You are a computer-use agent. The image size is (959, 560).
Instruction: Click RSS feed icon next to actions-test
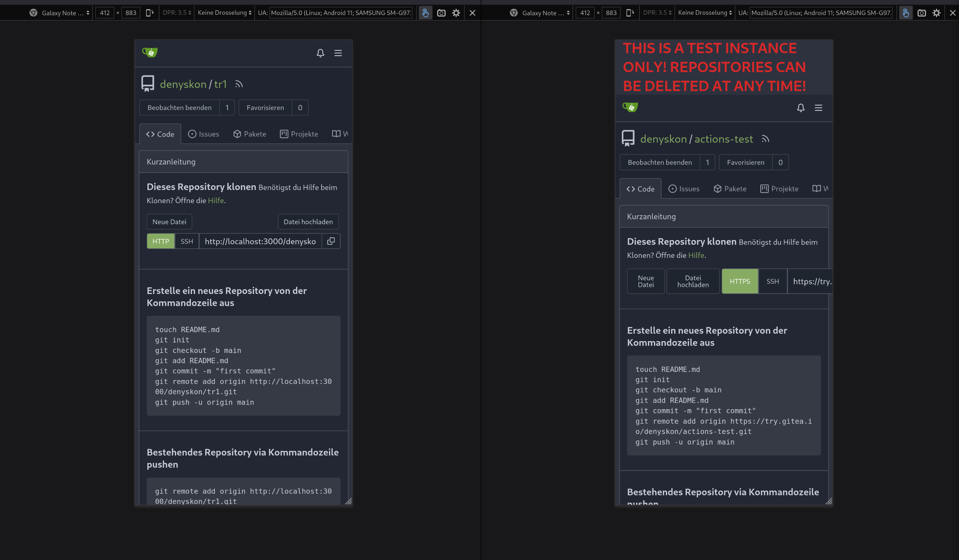click(x=765, y=139)
